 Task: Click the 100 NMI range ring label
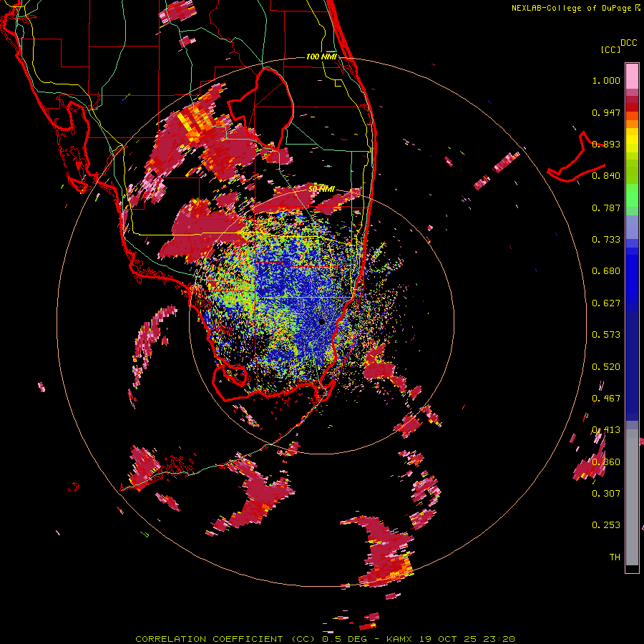[321, 57]
